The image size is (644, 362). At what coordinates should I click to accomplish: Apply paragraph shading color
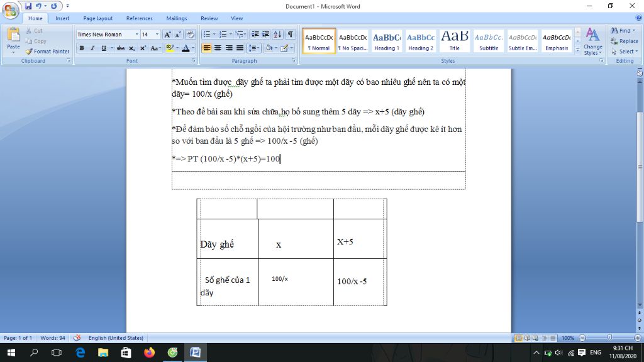point(269,48)
